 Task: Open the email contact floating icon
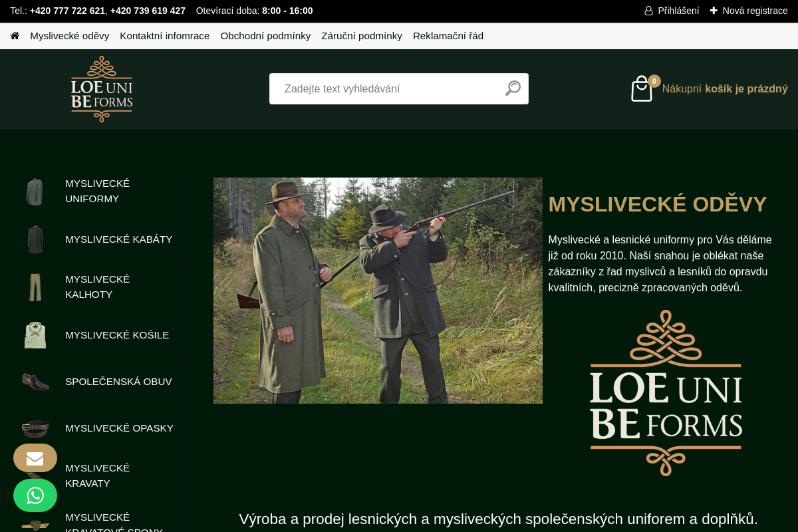(x=35, y=458)
